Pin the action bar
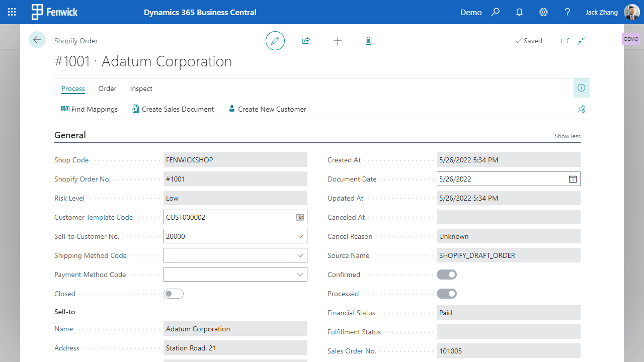 point(582,109)
